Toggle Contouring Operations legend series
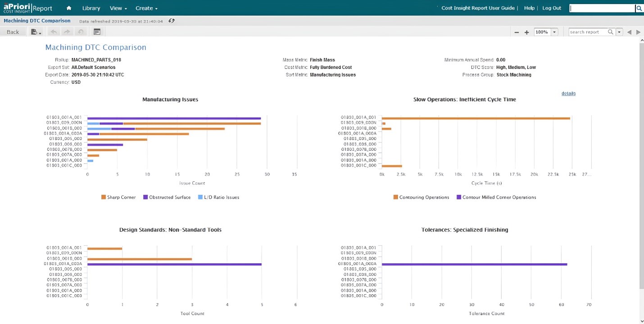Viewport: 644px width, 324px height. pos(421,197)
